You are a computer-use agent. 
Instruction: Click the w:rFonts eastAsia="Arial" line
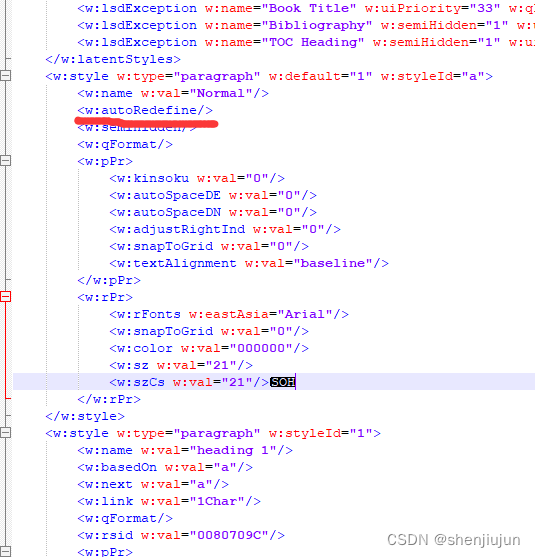pyautogui.click(x=229, y=314)
